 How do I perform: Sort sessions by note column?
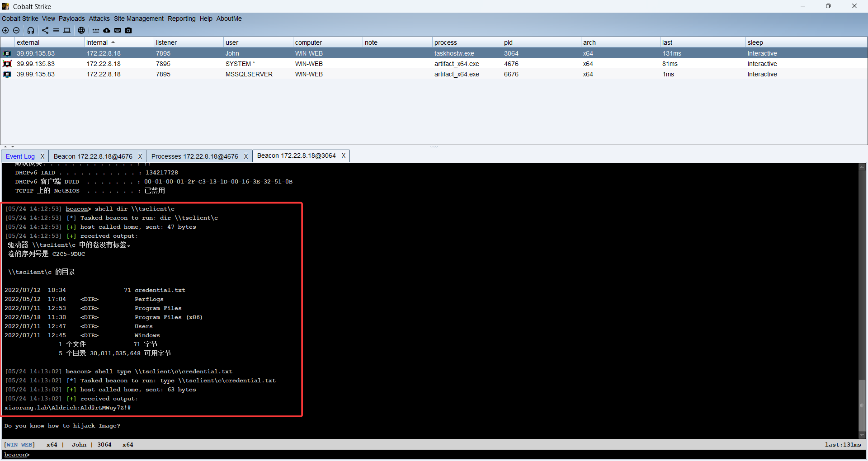[x=397, y=42]
